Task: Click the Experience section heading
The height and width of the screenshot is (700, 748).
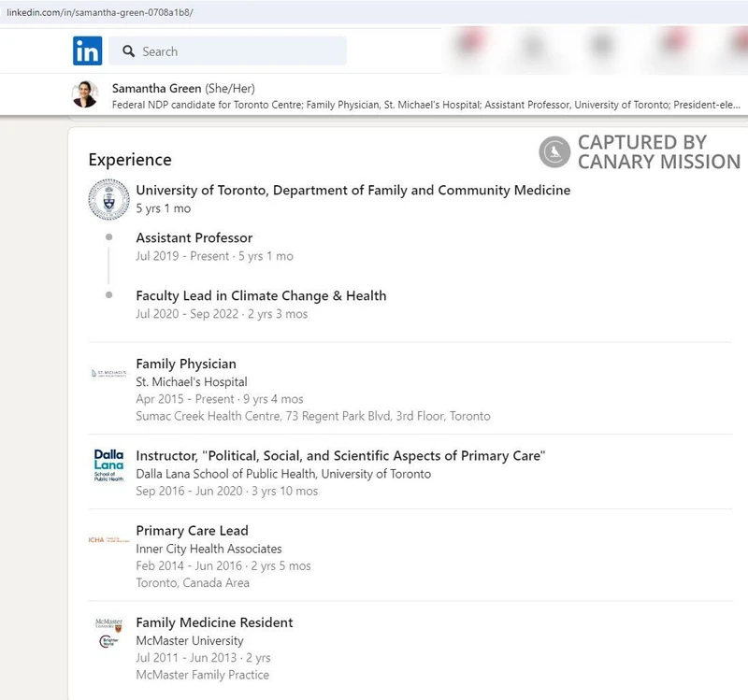Action: (x=130, y=160)
